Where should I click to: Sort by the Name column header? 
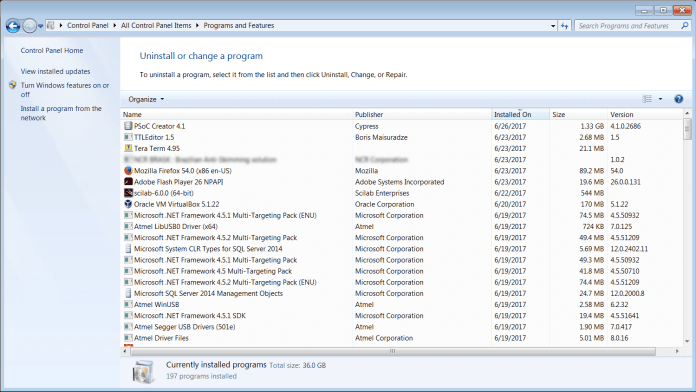click(x=237, y=115)
